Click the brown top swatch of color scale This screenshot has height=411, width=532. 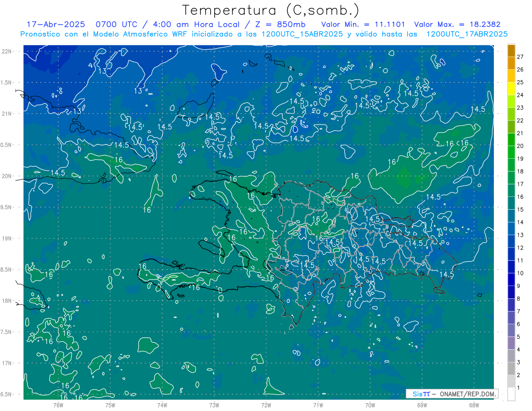point(511,51)
